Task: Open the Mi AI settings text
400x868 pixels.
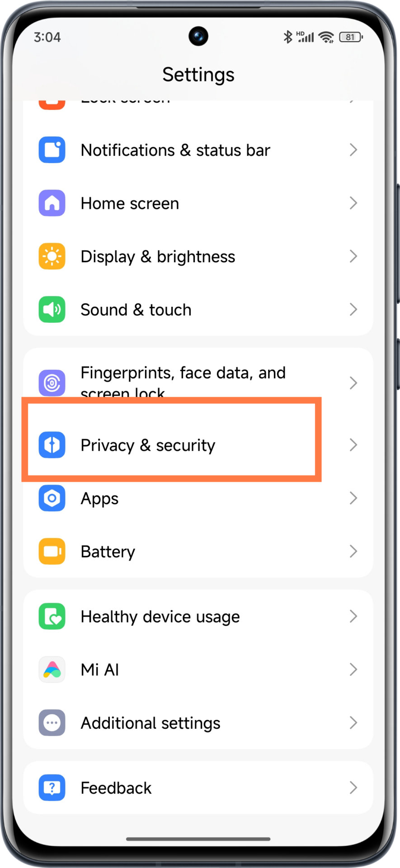Action: point(100,670)
